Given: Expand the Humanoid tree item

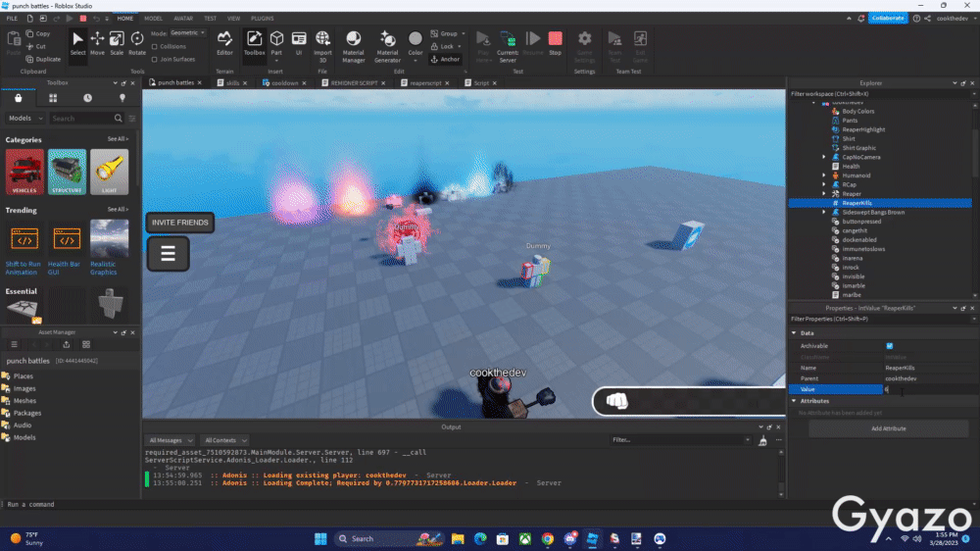Looking at the screenshot, I should pos(824,175).
